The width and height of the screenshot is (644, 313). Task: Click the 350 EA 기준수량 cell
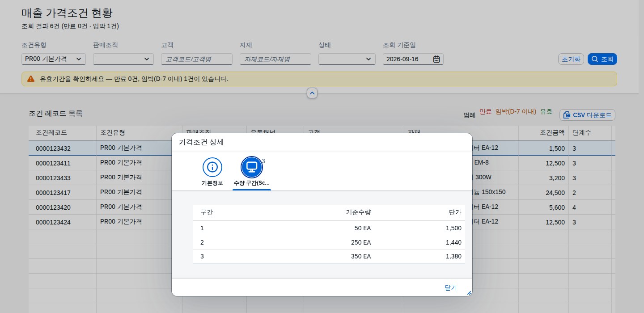(x=361, y=257)
